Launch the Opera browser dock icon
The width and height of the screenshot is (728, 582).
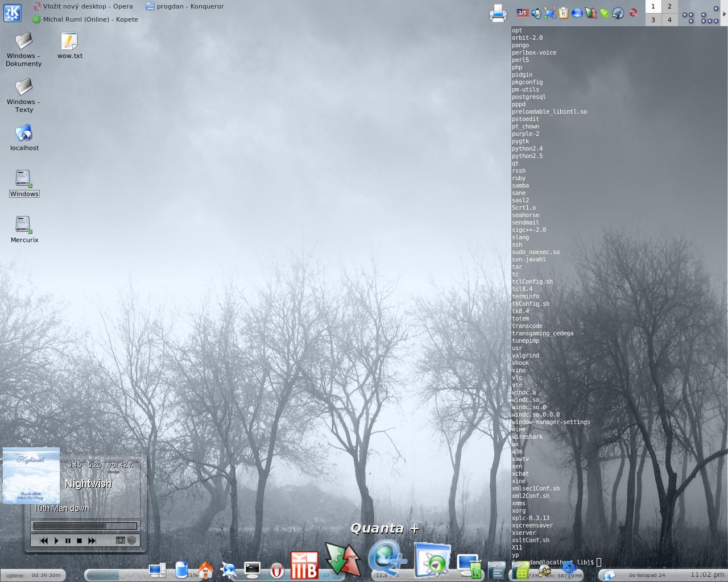click(x=276, y=569)
